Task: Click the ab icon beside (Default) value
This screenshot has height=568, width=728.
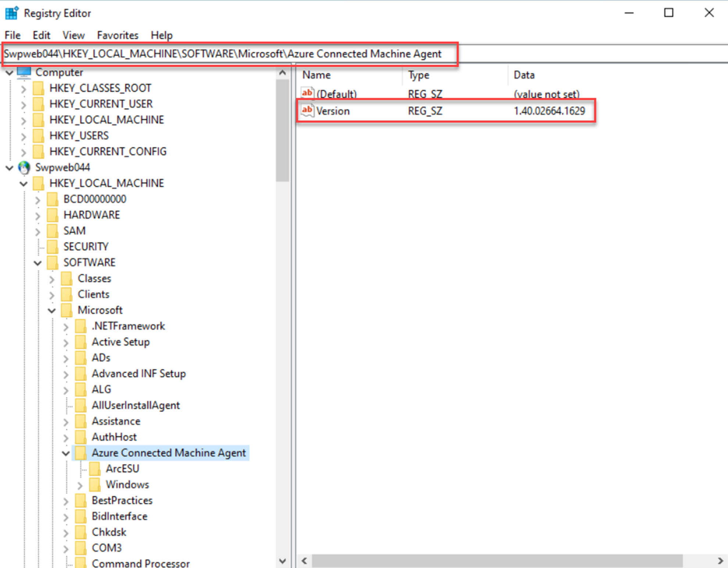Action: tap(307, 93)
